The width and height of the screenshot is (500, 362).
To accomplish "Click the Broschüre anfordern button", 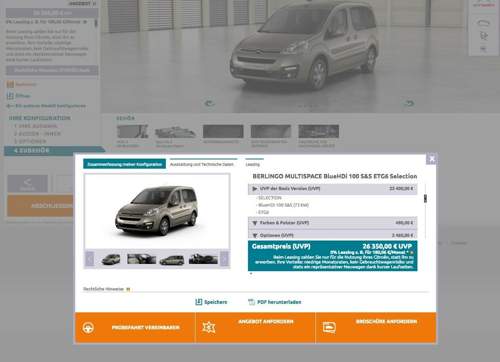I will click(x=376, y=328).
